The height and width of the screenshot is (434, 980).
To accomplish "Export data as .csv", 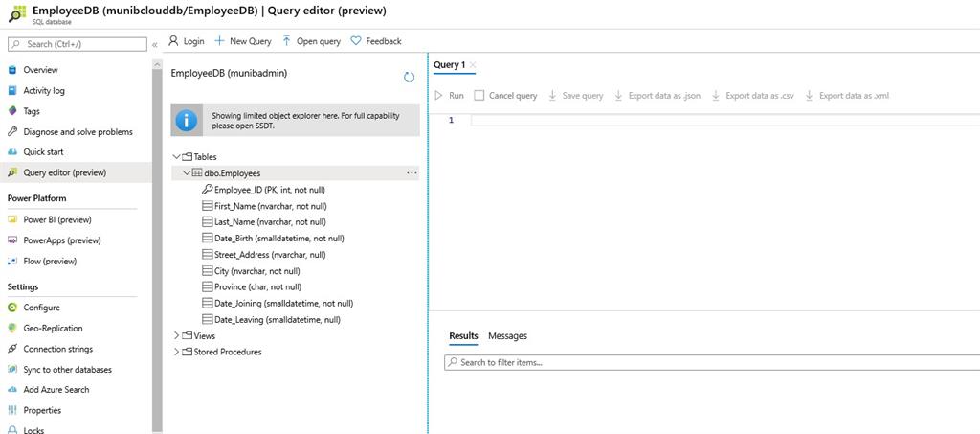I will click(x=752, y=96).
